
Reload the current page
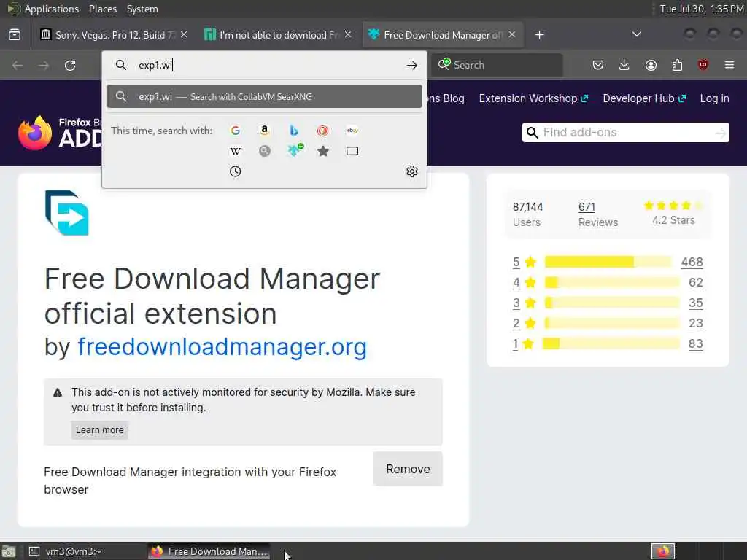click(x=70, y=65)
